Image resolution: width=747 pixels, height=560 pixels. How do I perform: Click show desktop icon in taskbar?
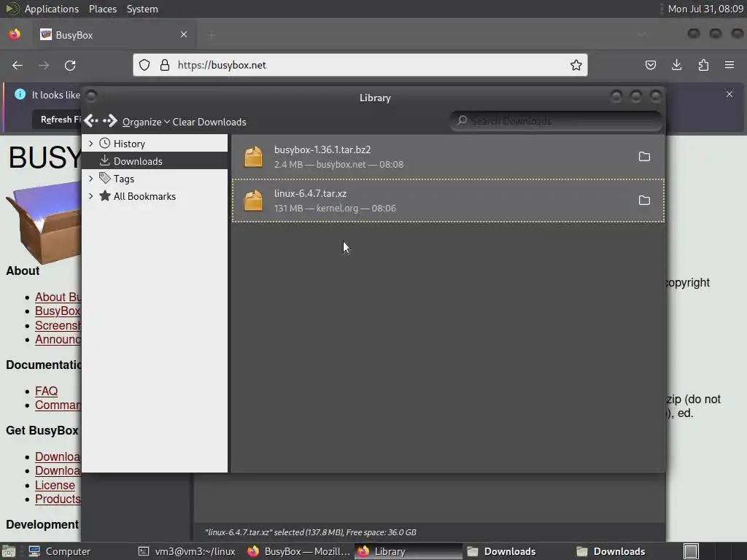[x=9, y=551]
